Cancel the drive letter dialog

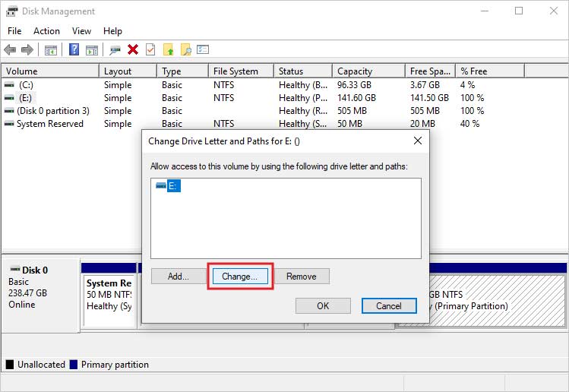point(388,306)
